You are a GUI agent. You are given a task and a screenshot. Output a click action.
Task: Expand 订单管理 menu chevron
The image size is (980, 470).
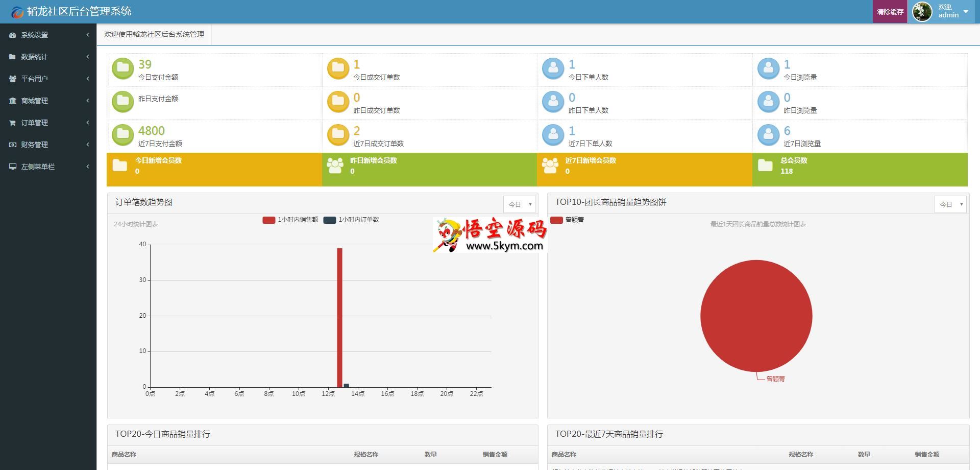88,123
